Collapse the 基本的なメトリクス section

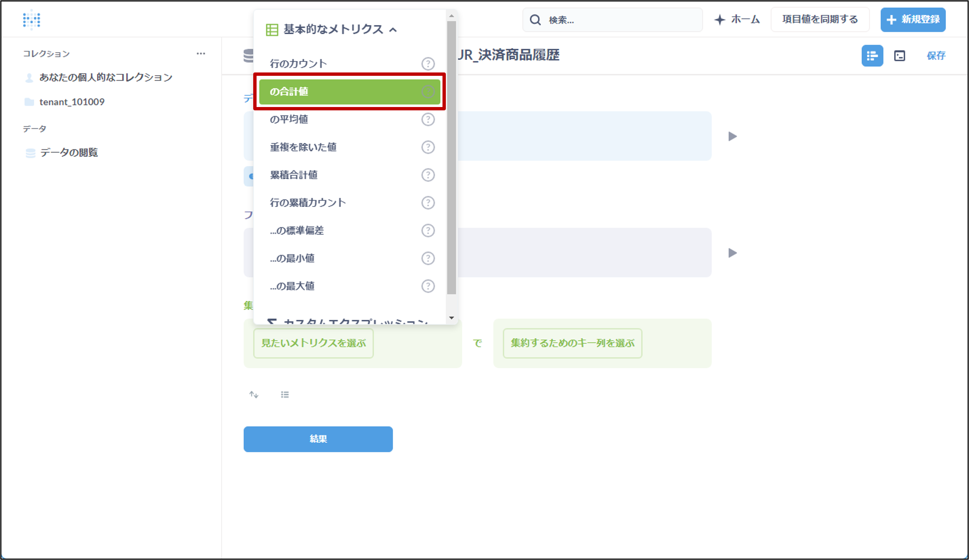click(333, 30)
